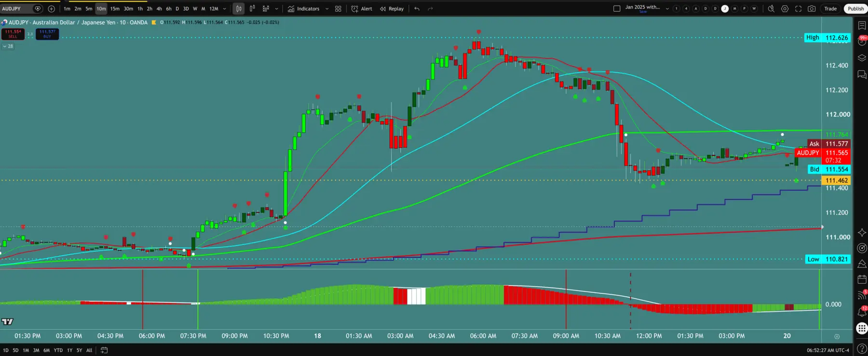
Task: Set the date range to 3M
Action: (36, 350)
